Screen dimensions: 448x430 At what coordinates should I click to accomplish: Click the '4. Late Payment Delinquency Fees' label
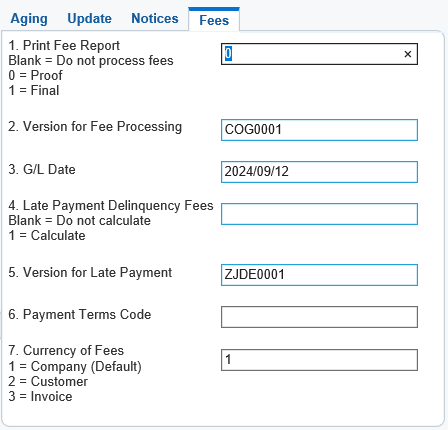(x=111, y=205)
